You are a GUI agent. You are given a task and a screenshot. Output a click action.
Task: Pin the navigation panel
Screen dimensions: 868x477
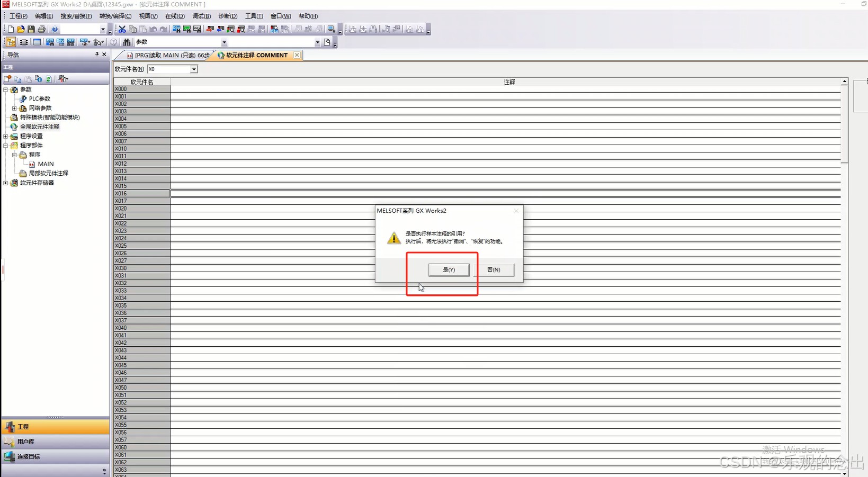(x=97, y=55)
